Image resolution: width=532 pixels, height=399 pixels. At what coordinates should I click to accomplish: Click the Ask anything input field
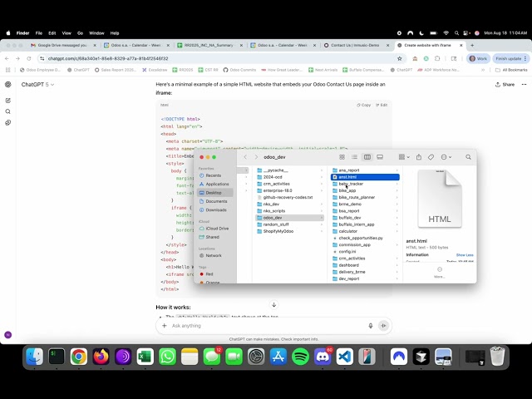(266, 326)
